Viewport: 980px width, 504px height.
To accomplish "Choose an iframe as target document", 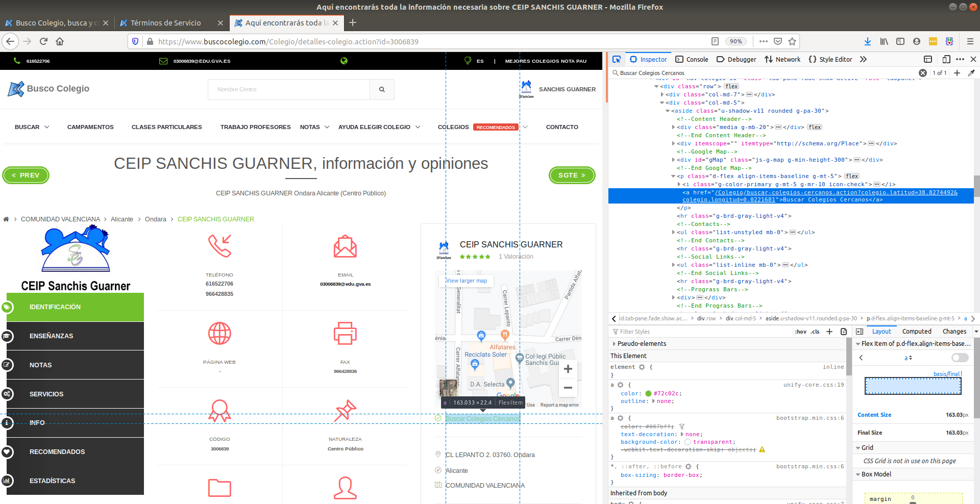I will 928,59.
